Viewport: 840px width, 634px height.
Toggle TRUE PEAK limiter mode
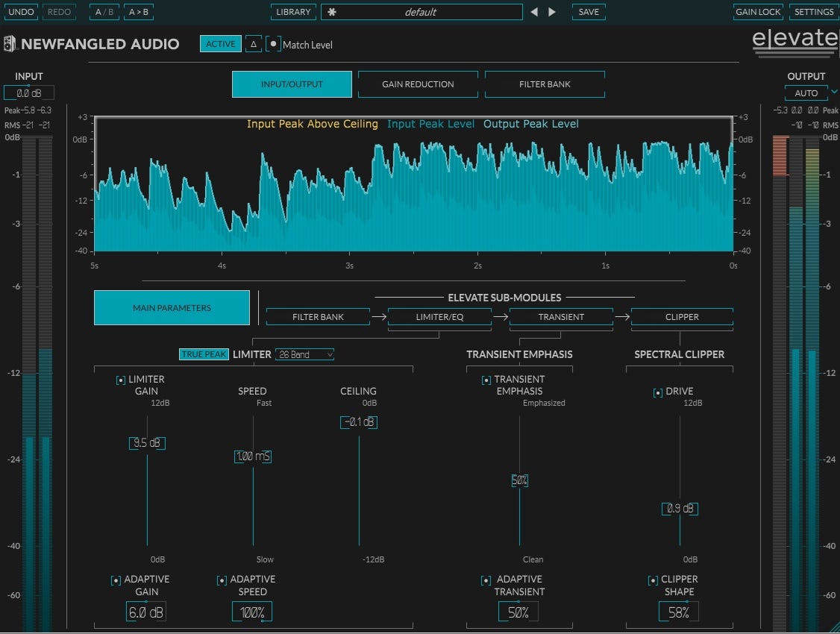[x=204, y=354]
